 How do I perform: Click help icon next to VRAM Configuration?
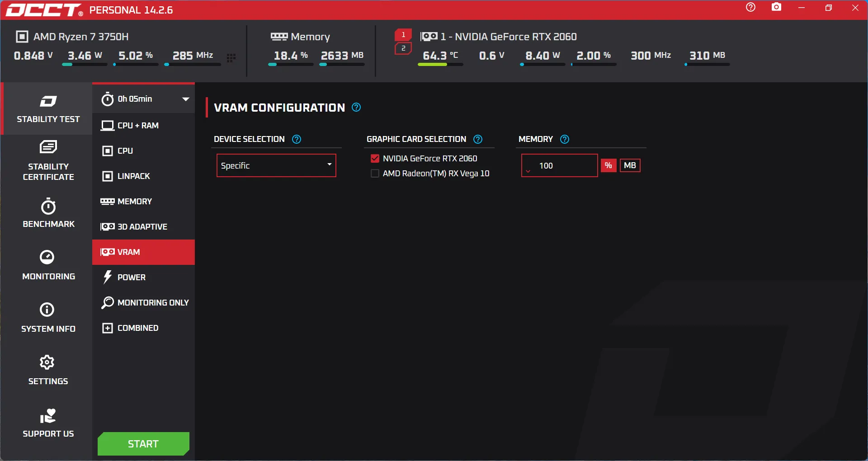click(356, 108)
